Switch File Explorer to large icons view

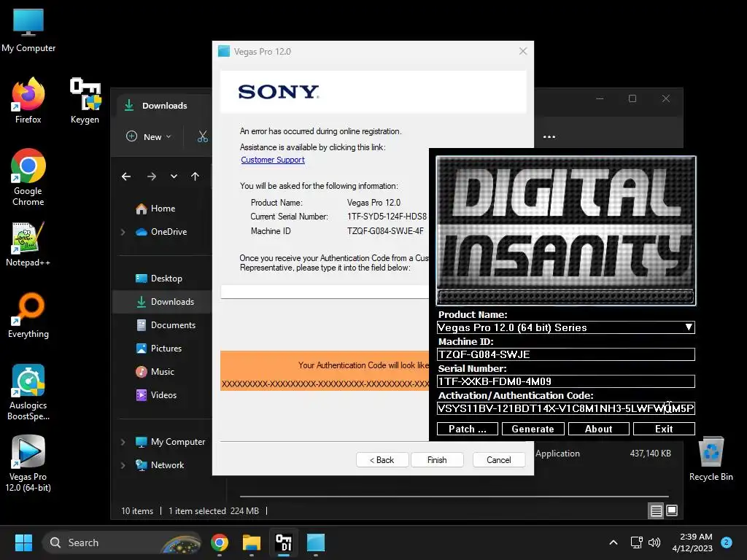click(x=672, y=510)
